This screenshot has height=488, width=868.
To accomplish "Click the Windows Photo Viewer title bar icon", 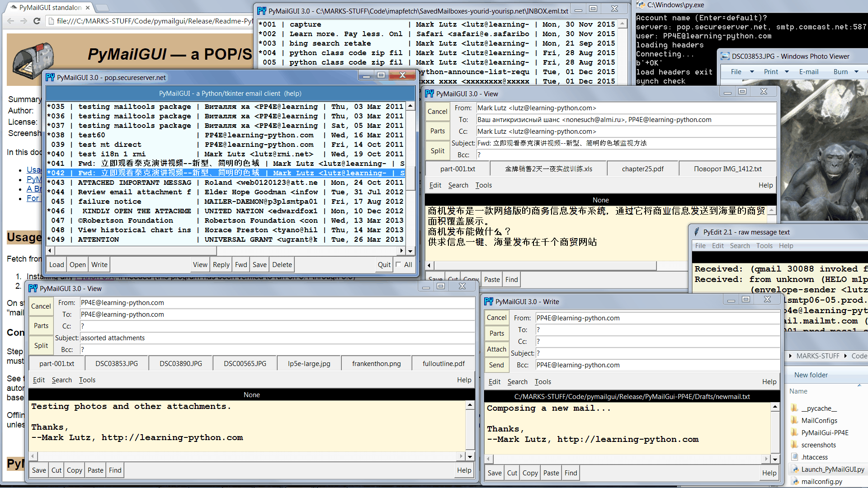I will coord(725,56).
